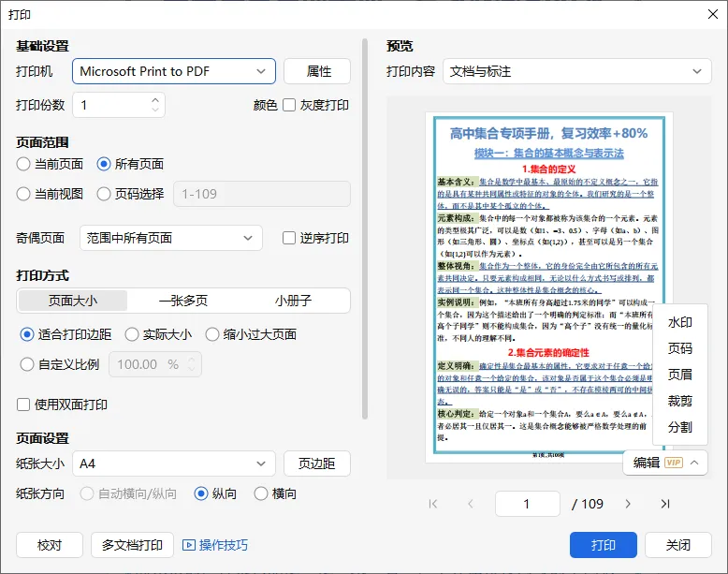Open 多文档打印 button
The width and height of the screenshot is (728, 574).
pyautogui.click(x=132, y=545)
